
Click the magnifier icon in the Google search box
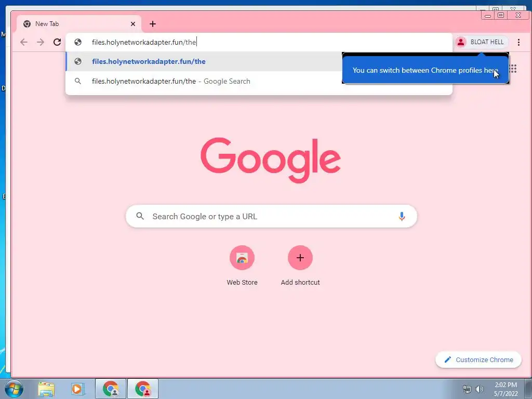click(x=140, y=216)
